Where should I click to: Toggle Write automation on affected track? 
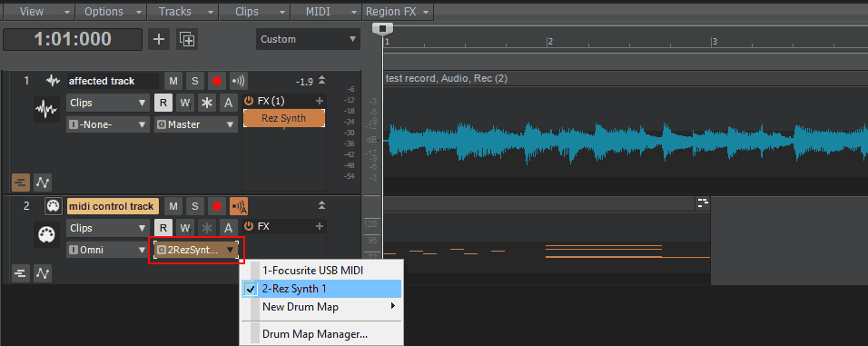[185, 103]
